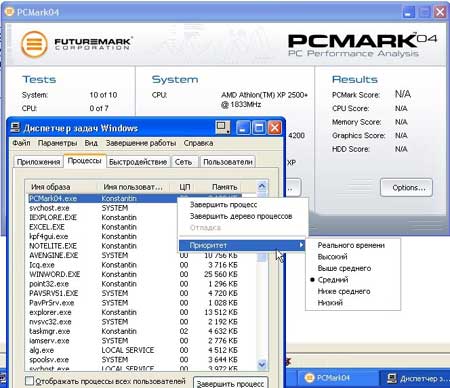Set priority to Низкий
The image size is (450, 388).
click(353, 303)
